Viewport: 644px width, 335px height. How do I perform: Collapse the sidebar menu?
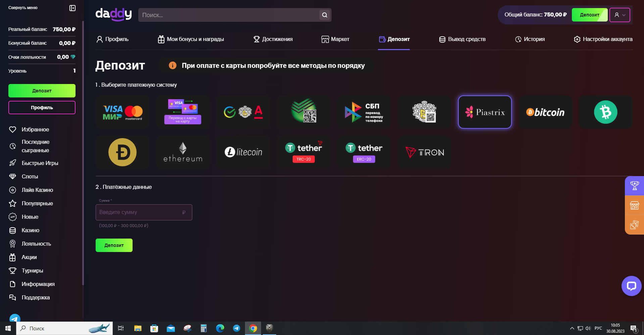point(72,8)
